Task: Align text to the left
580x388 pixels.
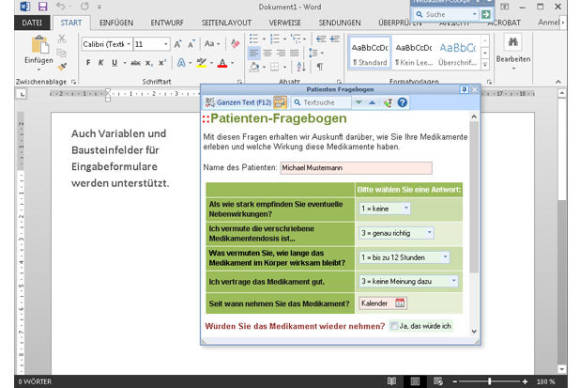Action: tap(254, 53)
